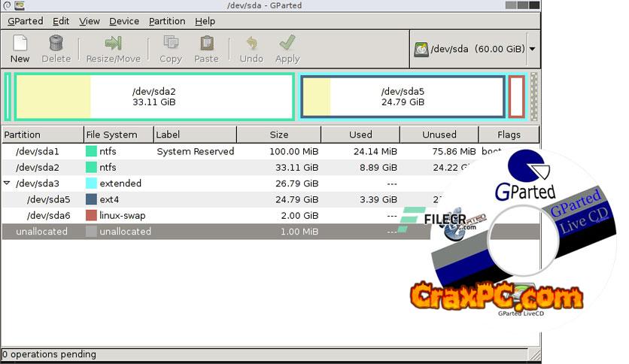The image size is (629, 364).
Task: Click the ext4 file system text
Action: [109, 199]
